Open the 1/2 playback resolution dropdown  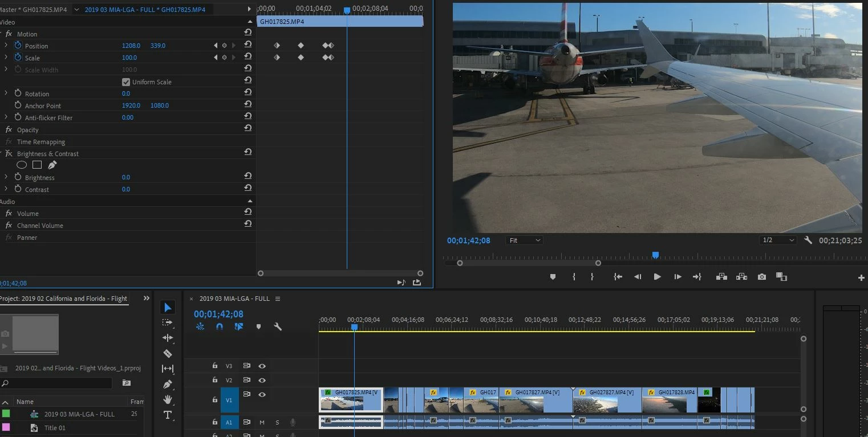pos(778,240)
